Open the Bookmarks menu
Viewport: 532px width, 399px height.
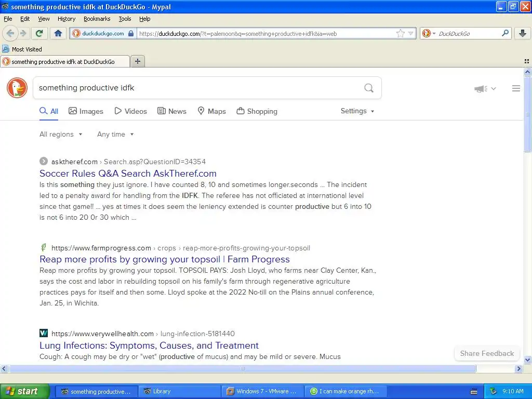point(97,19)
